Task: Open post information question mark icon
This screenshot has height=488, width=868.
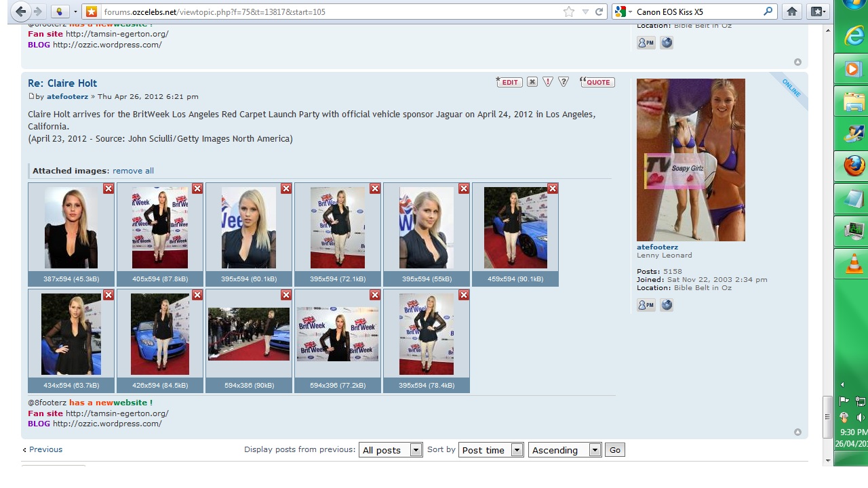Action: point(564,82)
